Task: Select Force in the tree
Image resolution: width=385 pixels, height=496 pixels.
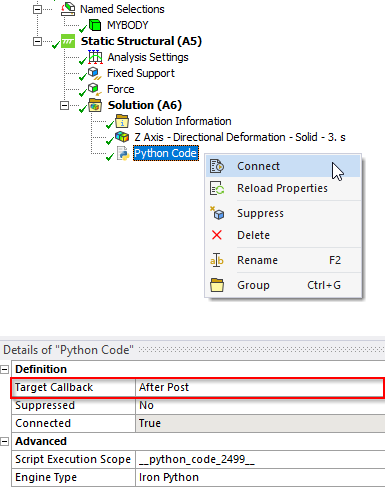Action: coord(121,89)
